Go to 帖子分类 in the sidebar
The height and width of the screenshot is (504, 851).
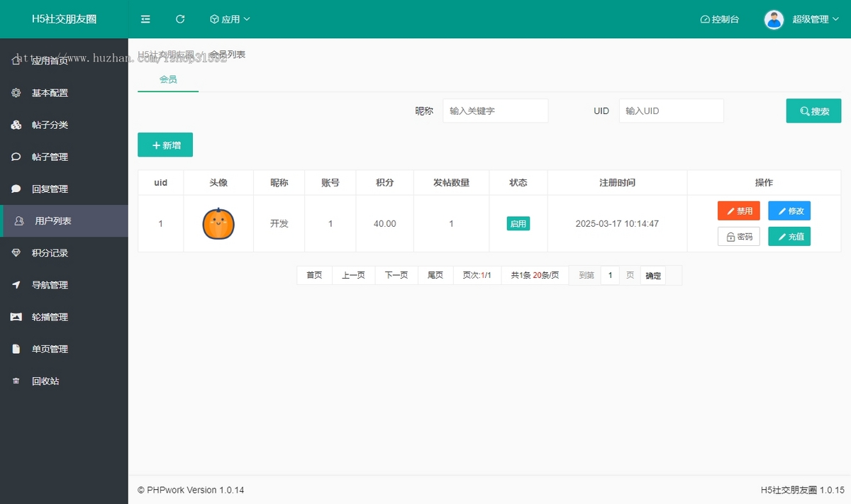pos(50,125)
